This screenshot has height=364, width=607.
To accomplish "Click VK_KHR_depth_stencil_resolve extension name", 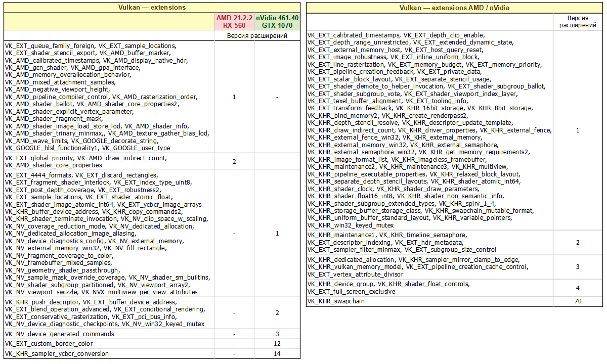I will 353,123.
